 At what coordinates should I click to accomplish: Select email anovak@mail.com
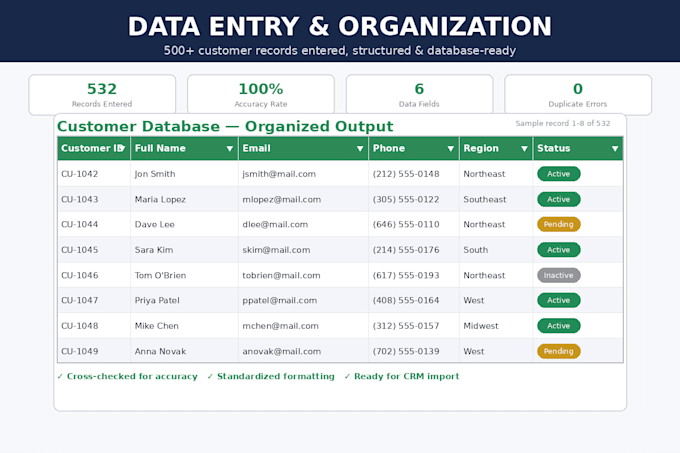coord(281,351)
